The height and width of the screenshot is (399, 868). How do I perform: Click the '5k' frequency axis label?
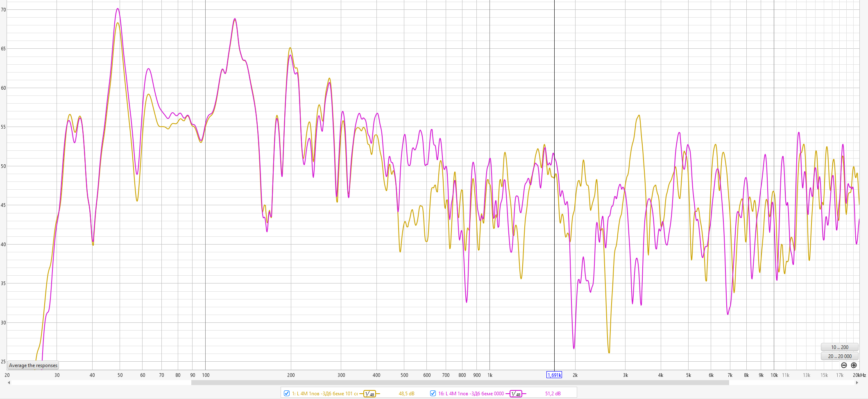689,375
